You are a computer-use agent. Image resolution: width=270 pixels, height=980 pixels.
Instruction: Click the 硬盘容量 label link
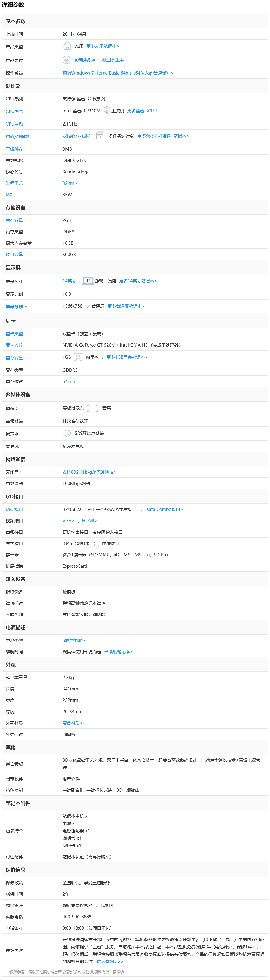(14, 255)
